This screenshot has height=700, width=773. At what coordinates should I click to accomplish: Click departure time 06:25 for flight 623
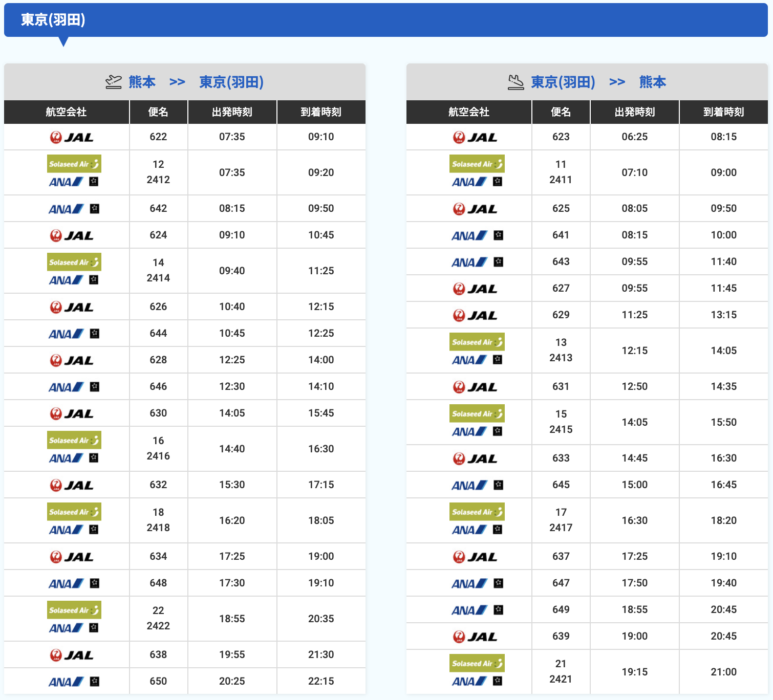tap(635, 137)
